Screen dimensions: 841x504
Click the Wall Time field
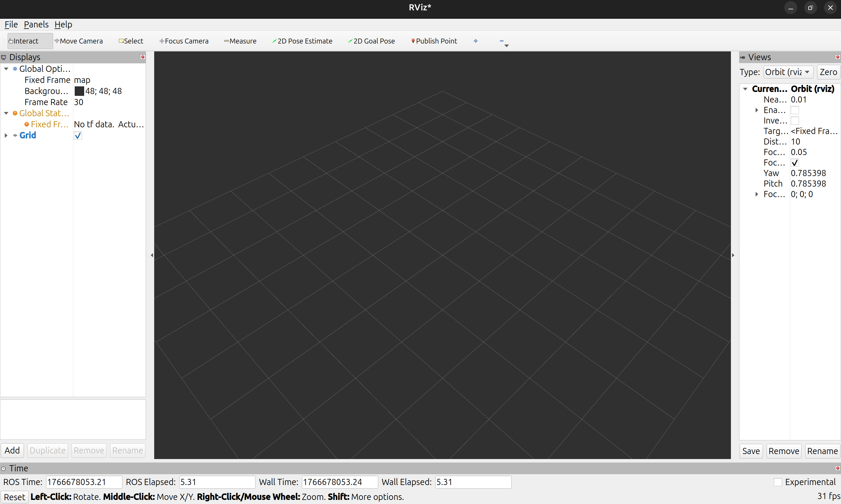340,482
